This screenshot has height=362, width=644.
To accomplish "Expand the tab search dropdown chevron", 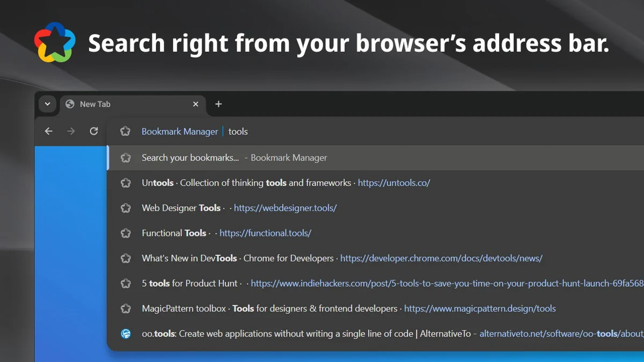I will click(47, 104).
